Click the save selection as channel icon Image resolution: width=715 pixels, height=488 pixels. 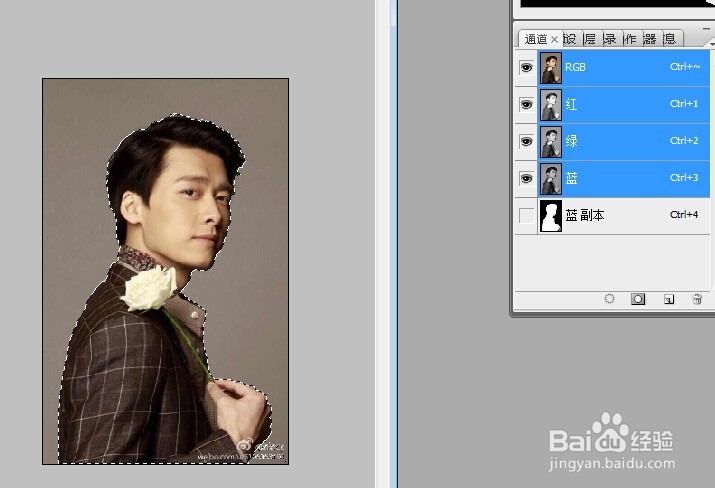click(x=637, y=299)
